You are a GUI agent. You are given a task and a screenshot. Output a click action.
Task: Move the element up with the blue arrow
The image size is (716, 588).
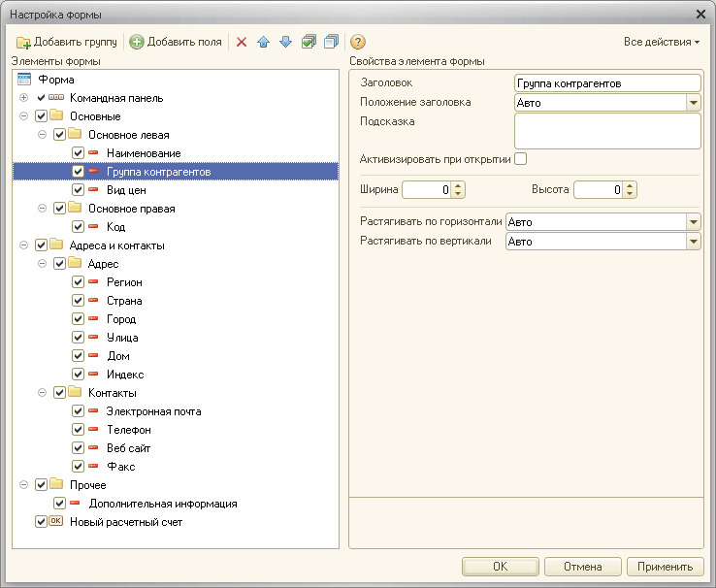(x=263, y=42)
